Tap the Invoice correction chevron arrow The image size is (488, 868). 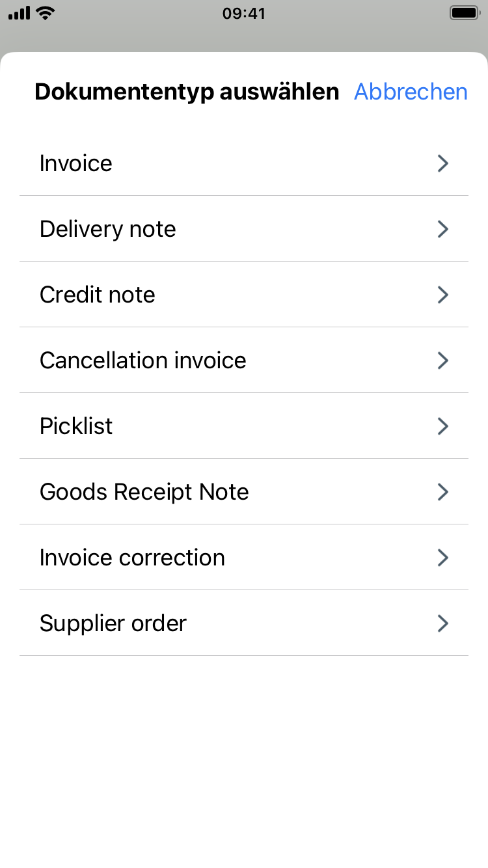click(443, 558)
